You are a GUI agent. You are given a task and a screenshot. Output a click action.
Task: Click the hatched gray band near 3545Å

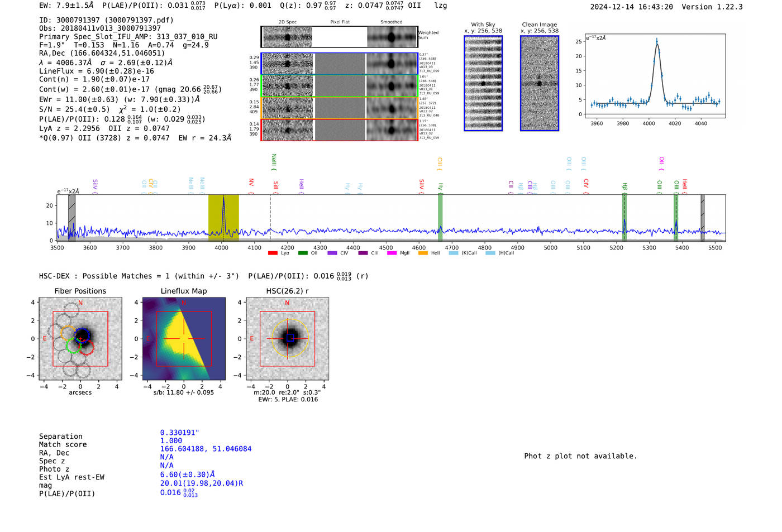pyautogui.click(x=71, y=218)
